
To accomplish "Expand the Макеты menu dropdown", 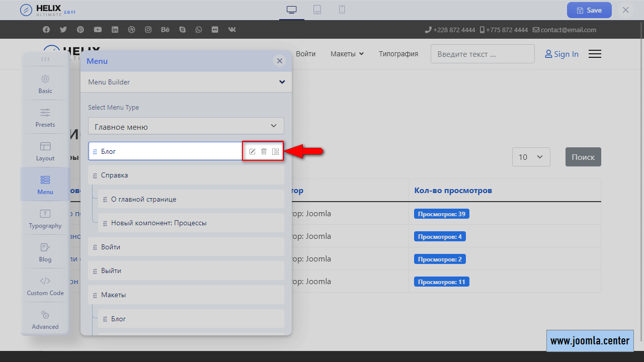I will (347, 54).
